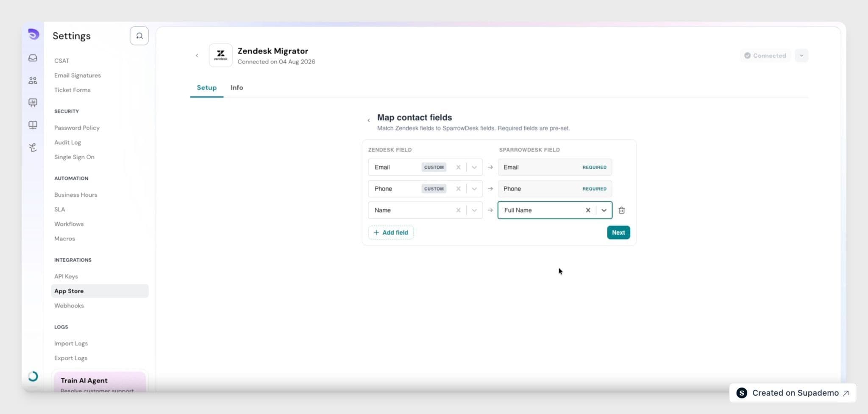Go back from Map contact fields step
The width and height of the screenshot is (868, 414).
369,120
